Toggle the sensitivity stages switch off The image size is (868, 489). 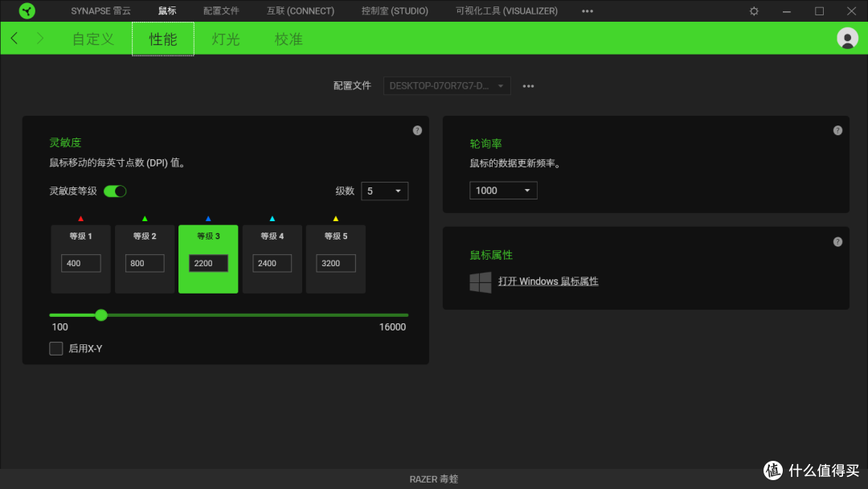pyautogui.click(x=115, y=191)
